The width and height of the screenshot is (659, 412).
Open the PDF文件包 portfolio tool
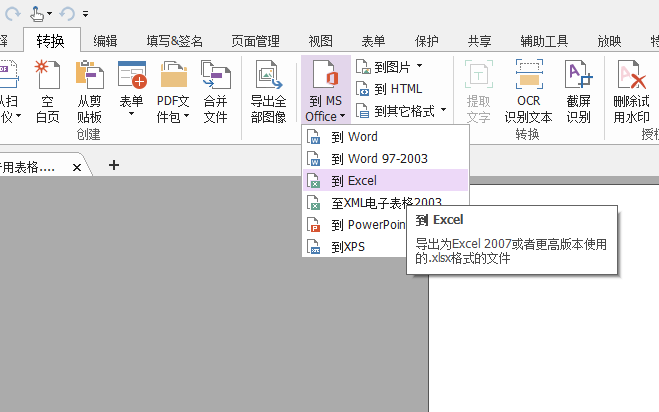(x=173, y=92)
